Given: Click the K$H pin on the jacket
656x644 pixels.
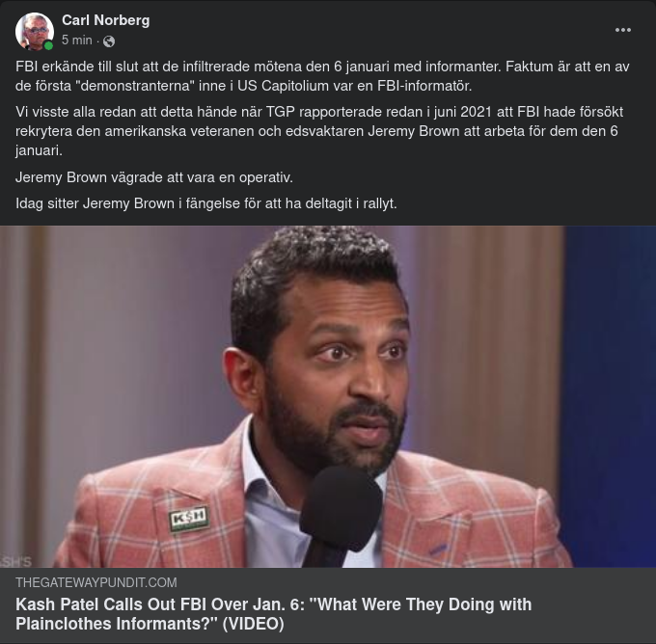Looking at the screenshot, I should click(188, 518).
